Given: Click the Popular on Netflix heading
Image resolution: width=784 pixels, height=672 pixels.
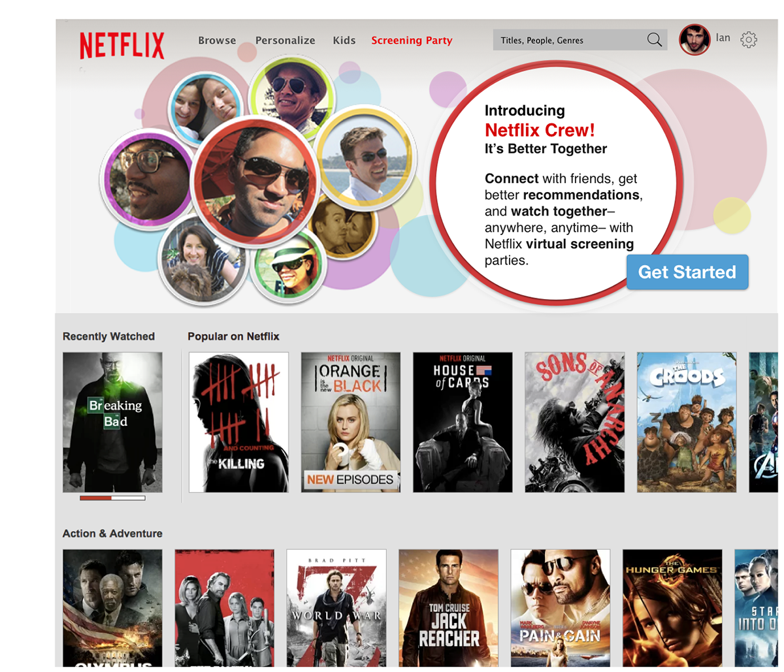Looking at the screenshot, I should coord(233,336).
